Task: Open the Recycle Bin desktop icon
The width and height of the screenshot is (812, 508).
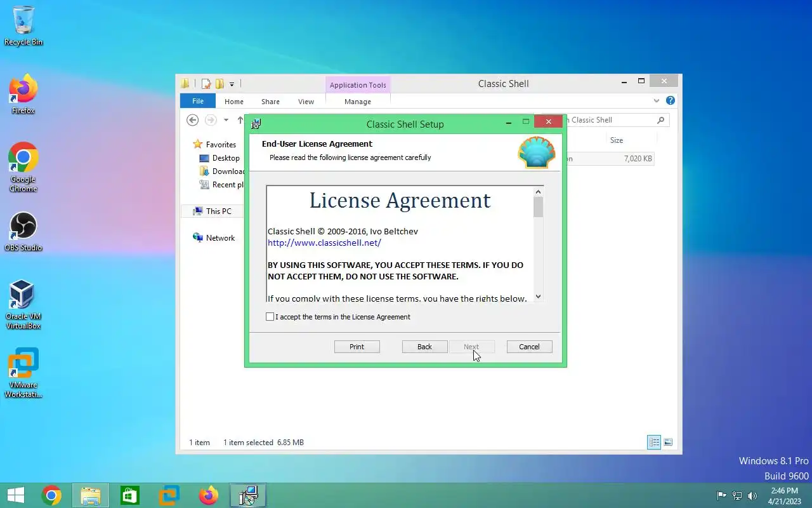Action: 23,26
